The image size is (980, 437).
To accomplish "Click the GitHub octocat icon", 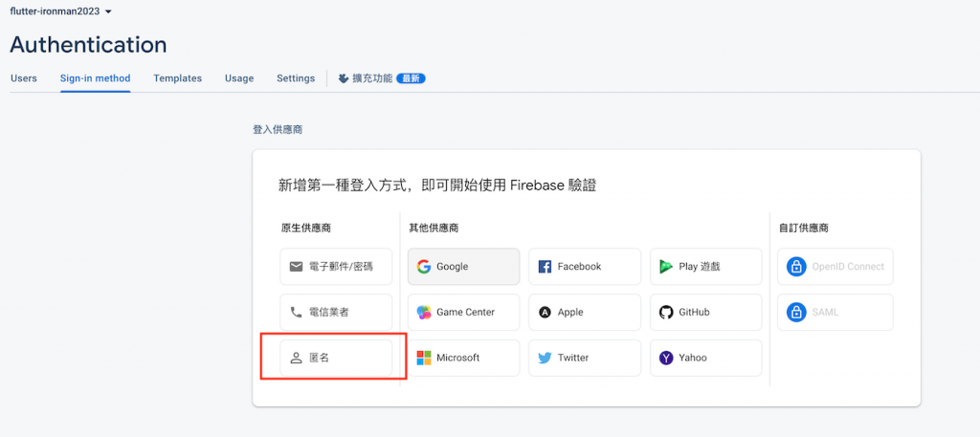I will click(x=666, y=312).
